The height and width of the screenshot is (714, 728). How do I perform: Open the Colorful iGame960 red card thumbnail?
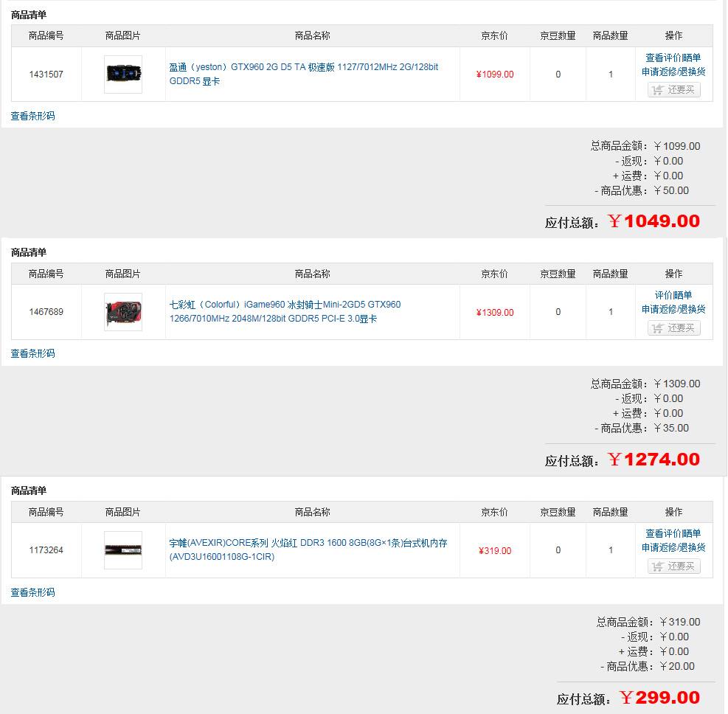point(123,312)
